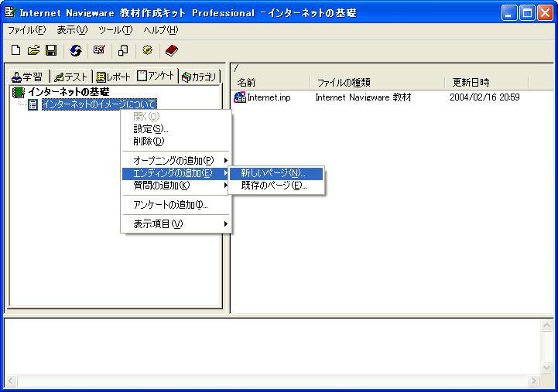Choose 削除(D) from the context menu
Screen dimensions: 558x392
coord(176,141)
